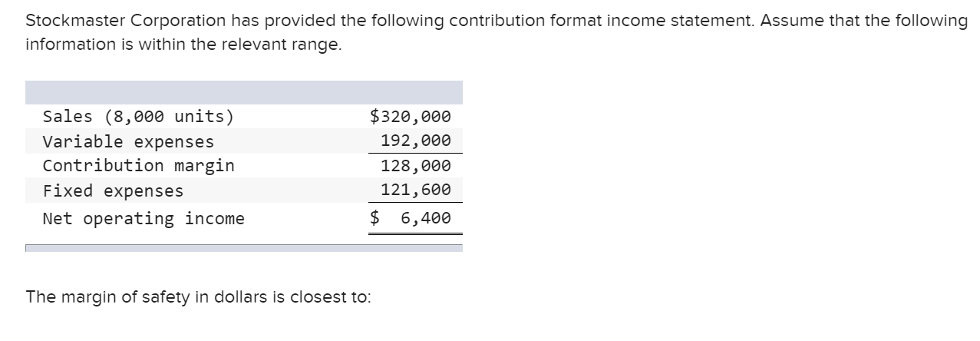980x341 pixels.
Task: Click the Variable expenses row label
Action: click(128, 141)
